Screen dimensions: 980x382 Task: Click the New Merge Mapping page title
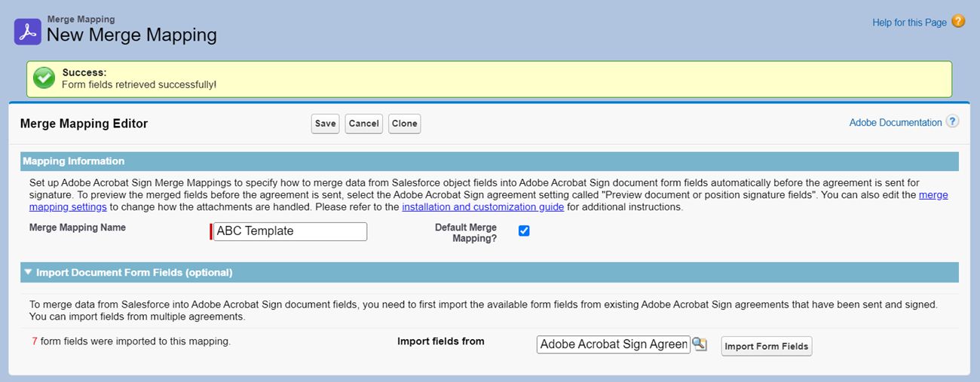point(132,35)
